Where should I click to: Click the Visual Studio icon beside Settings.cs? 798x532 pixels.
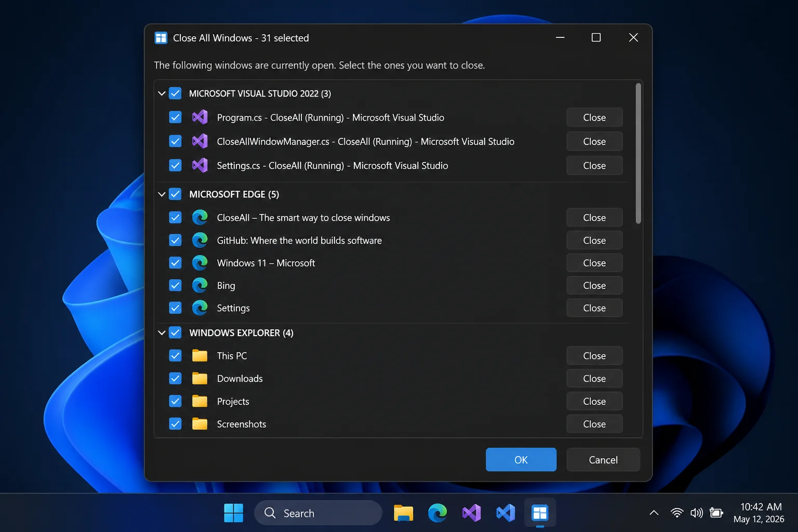[200, 165]
